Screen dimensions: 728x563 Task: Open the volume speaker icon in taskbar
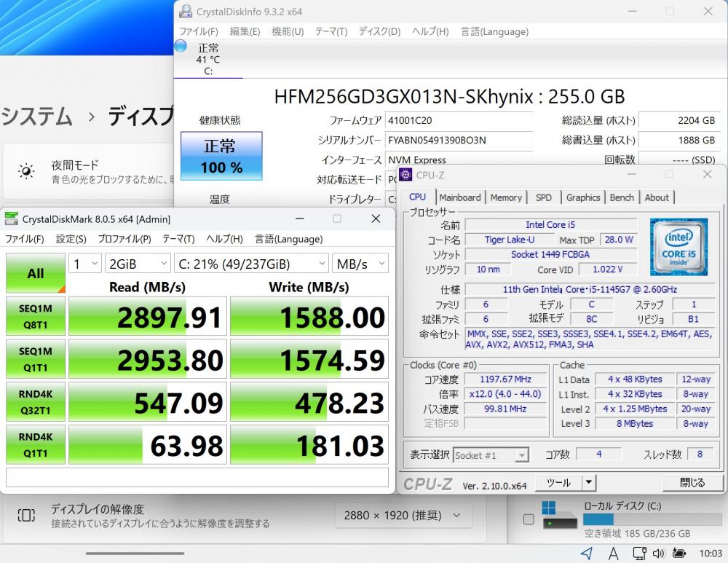659,554
